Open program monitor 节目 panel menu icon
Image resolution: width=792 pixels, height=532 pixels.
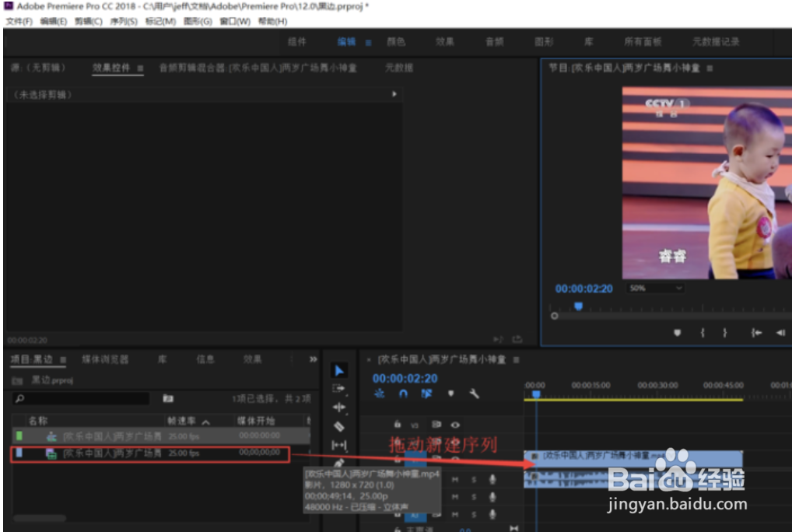[x=710, y=68]
